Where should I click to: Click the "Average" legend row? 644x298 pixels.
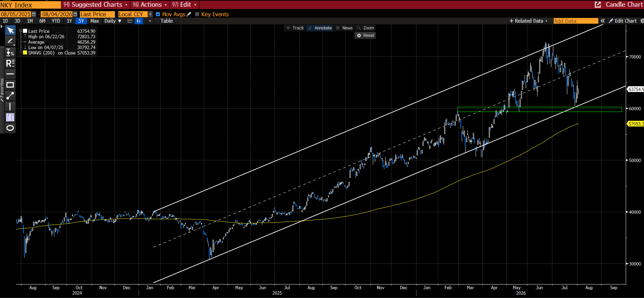pyautogui.click(x=59, y=42)
